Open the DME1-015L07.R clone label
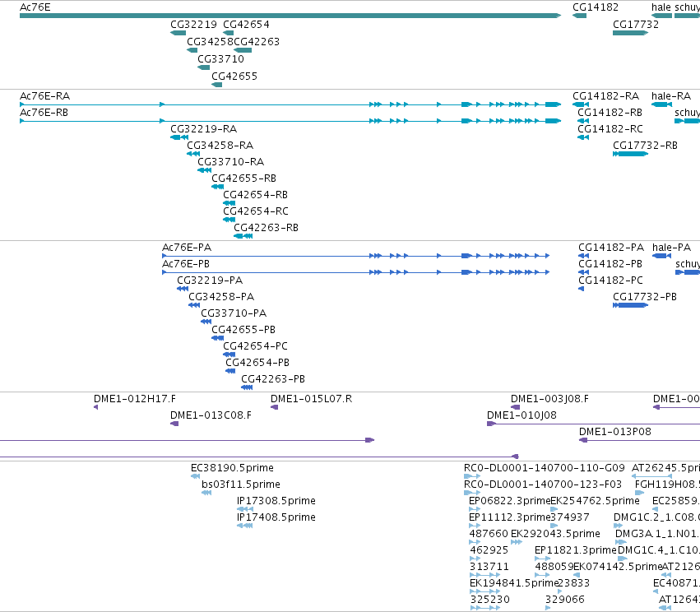700x612 pixels. [312, 399]
